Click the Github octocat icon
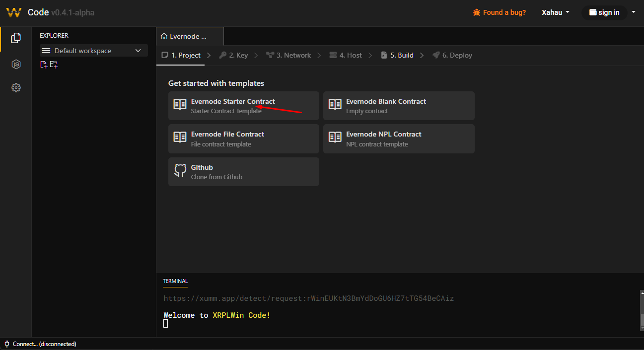This screenshot has width=644, height=350. click(180, 171)
